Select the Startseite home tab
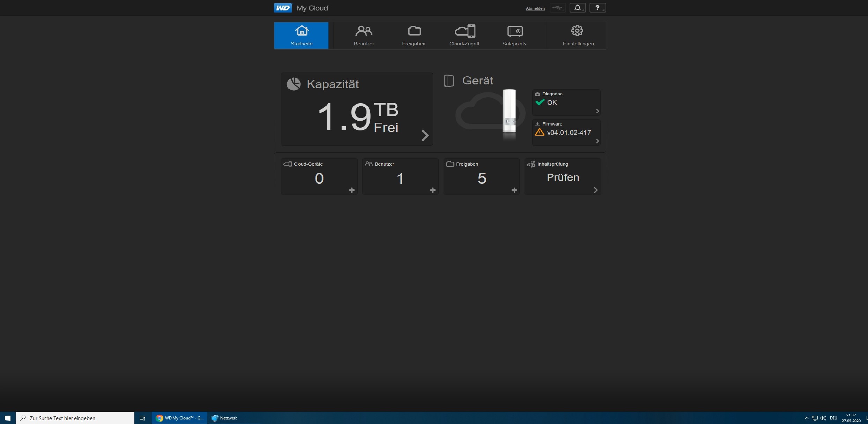The width and height of the screenshot is (868, 424). click(302, 35)
